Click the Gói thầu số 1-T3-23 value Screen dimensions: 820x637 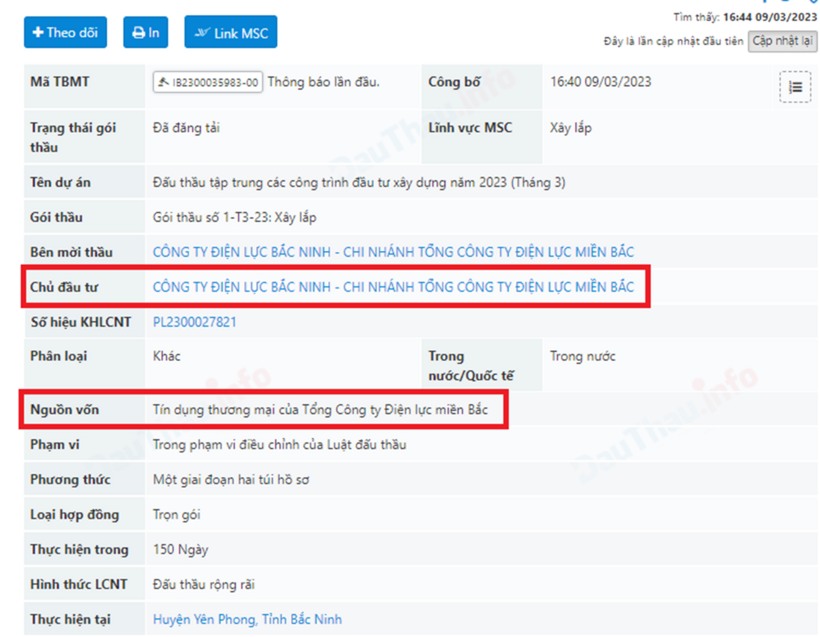tap(234, 217)
